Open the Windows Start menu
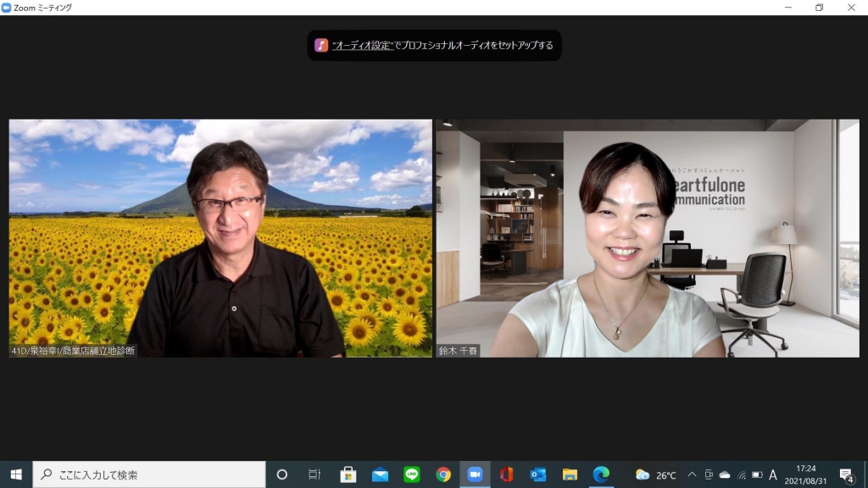This screenshot has height=488, width=868. [x=16, y=474]
